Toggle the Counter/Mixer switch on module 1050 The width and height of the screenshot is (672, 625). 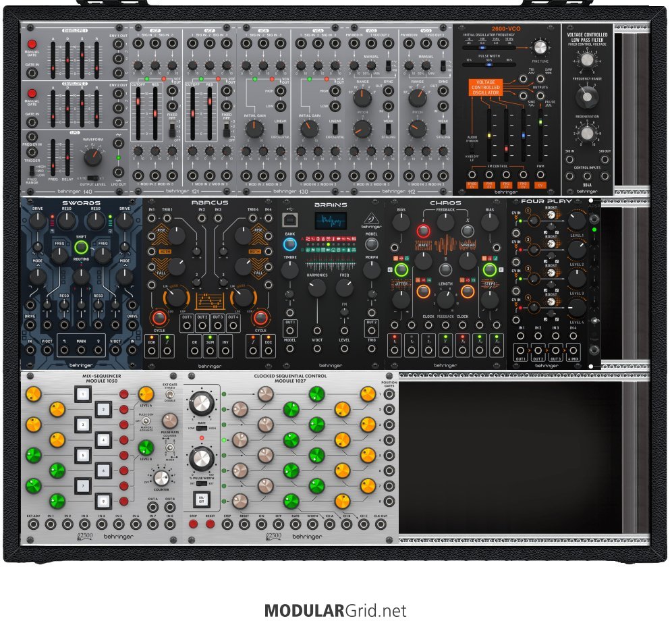(170, 448)
